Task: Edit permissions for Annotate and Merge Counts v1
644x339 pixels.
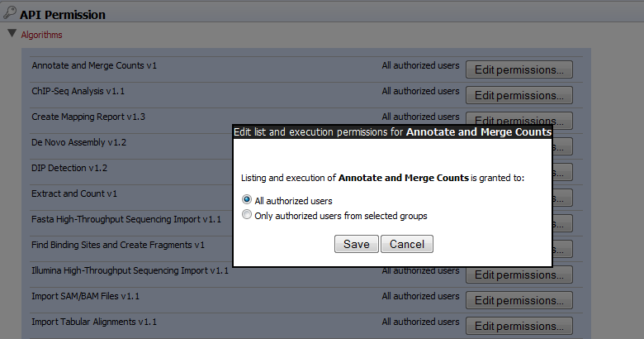Action: point(519,69)
